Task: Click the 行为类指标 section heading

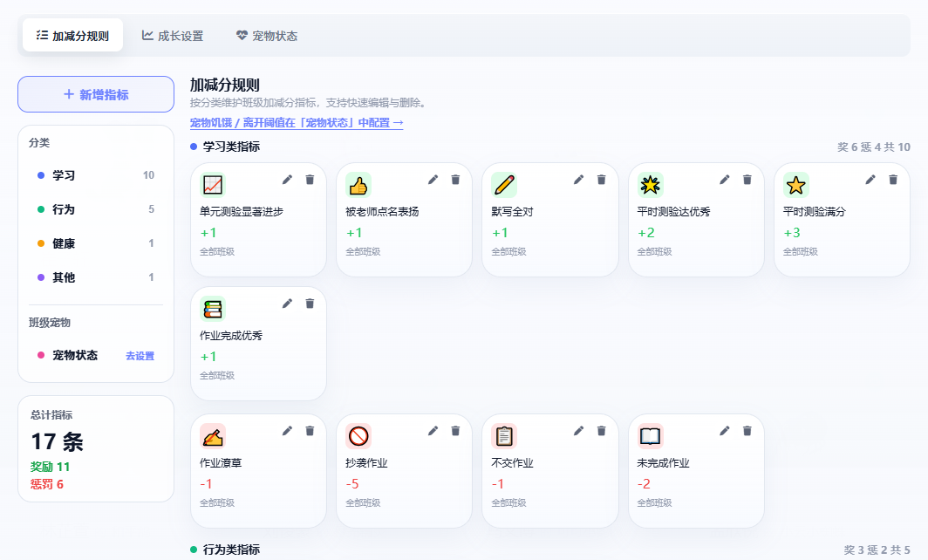Action: [231, 550]
